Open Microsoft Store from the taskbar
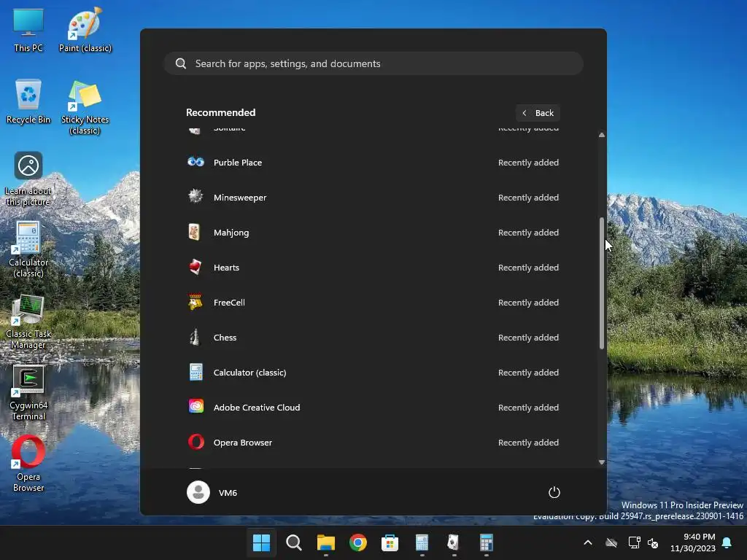Screen dimensions: 747x560 390,542
